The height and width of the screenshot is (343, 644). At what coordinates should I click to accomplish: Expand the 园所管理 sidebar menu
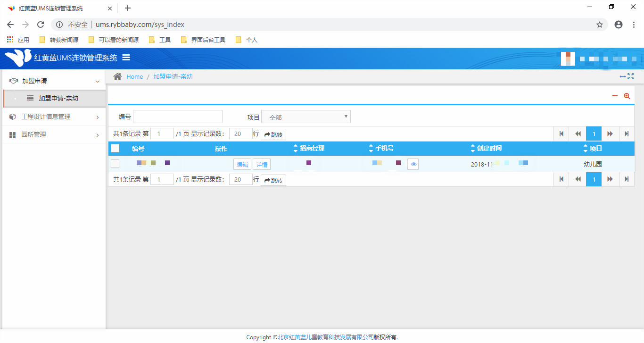pyautogui.click(x=54, y=134)
